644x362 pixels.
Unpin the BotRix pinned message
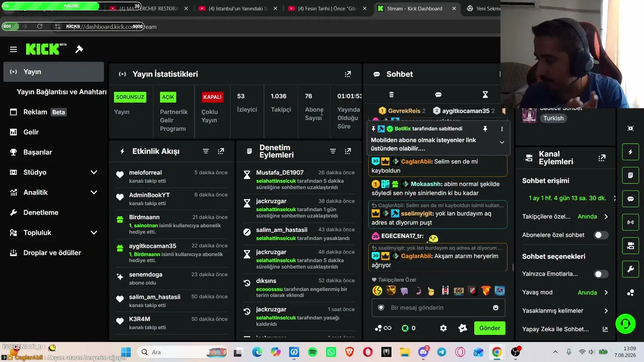pos(485,129)
